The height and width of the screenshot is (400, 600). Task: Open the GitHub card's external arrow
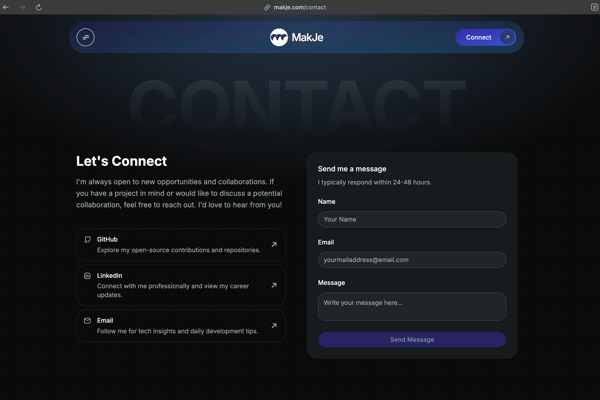274,244
